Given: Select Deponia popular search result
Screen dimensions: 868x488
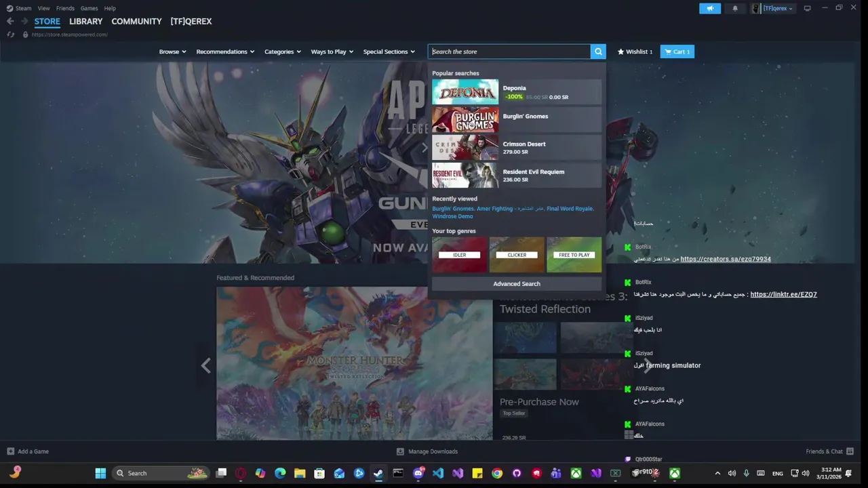Looking at the screenshot, I should click(517, 92).
